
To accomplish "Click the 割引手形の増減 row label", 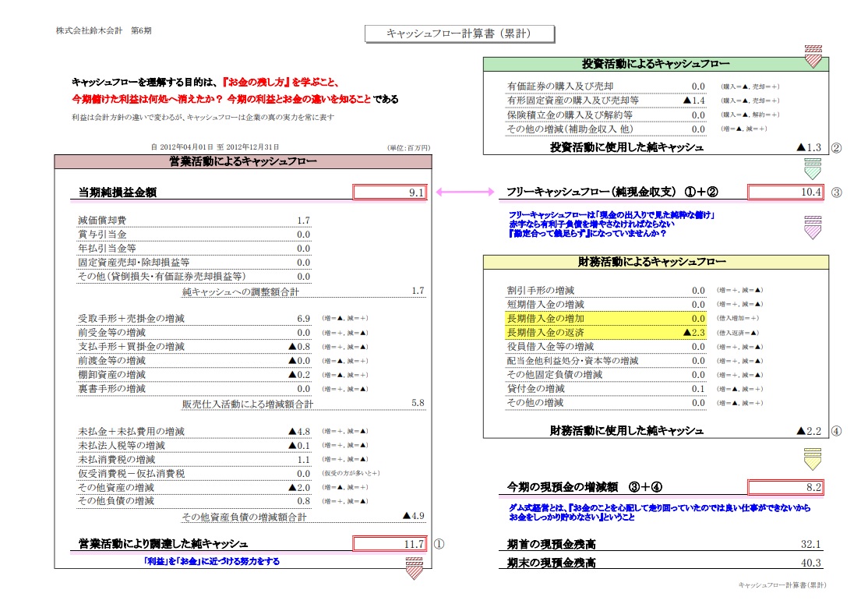I will coord(540,290).
